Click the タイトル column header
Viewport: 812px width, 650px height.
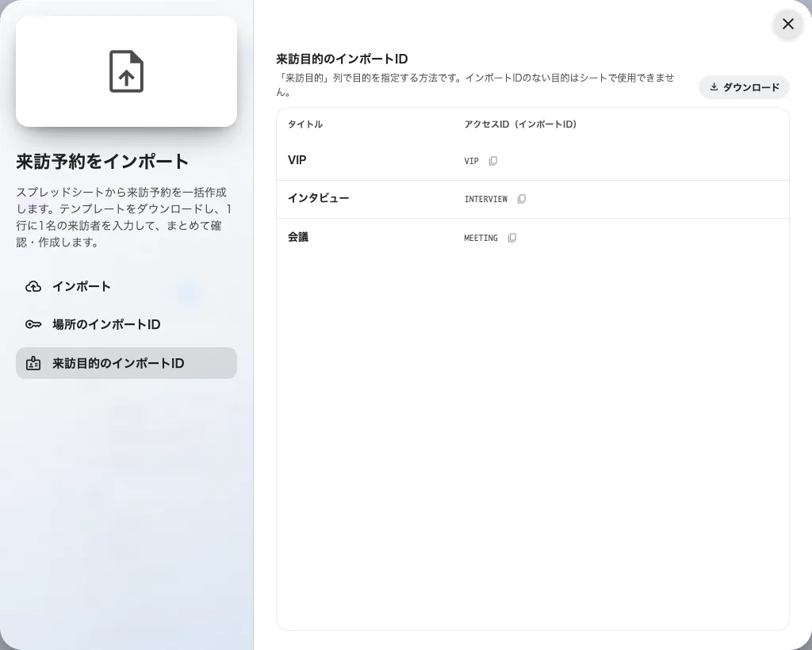pyautogui.click(x=305, y=124)
